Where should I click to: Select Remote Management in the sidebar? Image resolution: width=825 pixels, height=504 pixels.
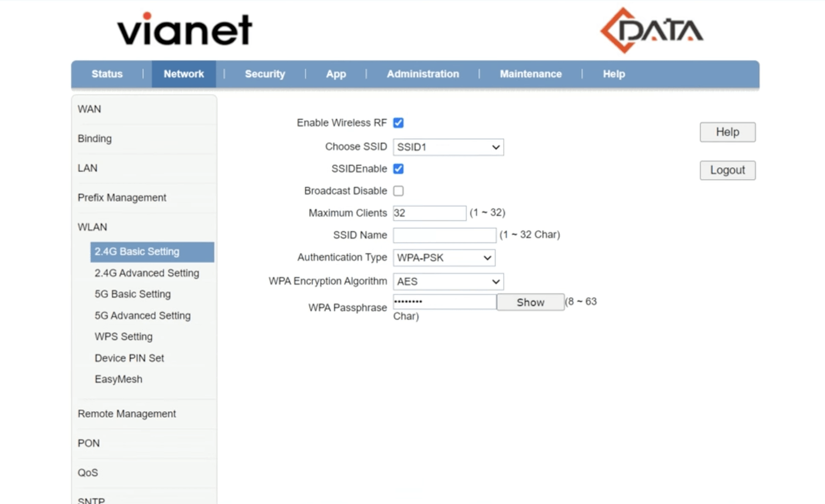tap(127, 414)
